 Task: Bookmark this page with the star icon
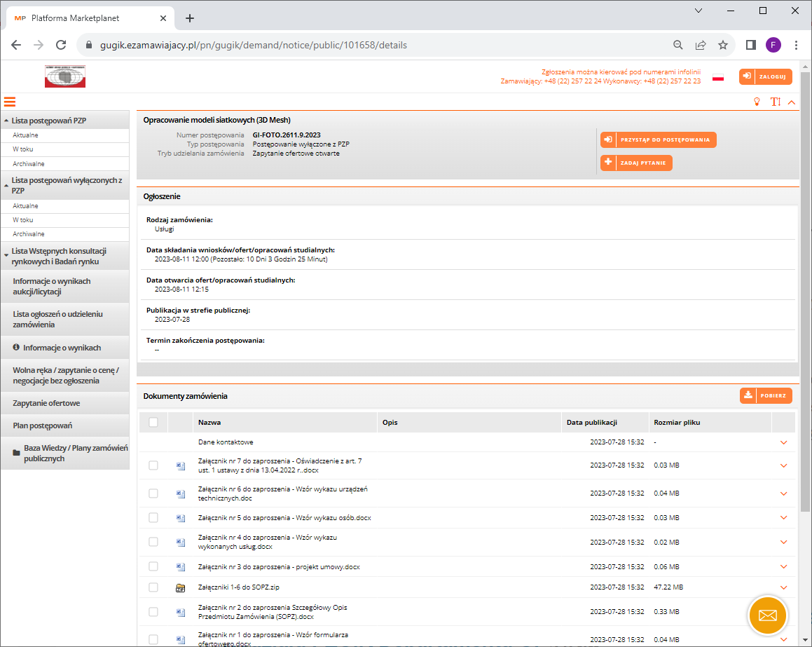tap(723, 45)
